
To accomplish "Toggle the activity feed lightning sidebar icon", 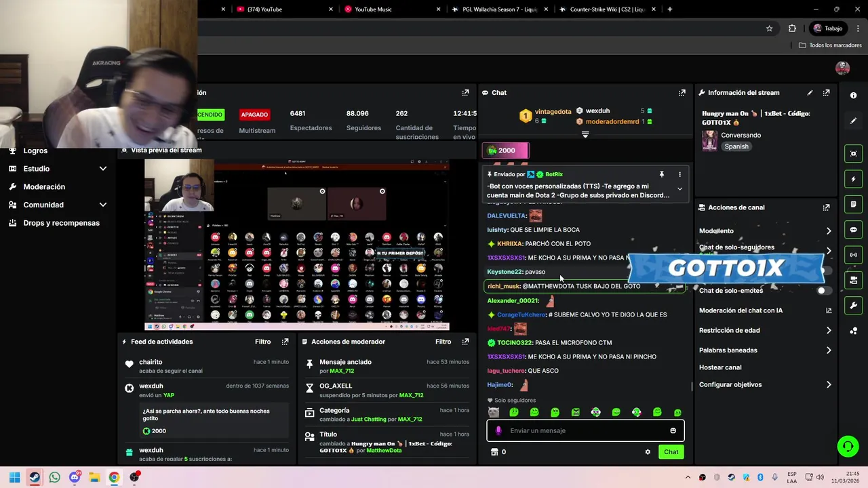I will point(853,179).
